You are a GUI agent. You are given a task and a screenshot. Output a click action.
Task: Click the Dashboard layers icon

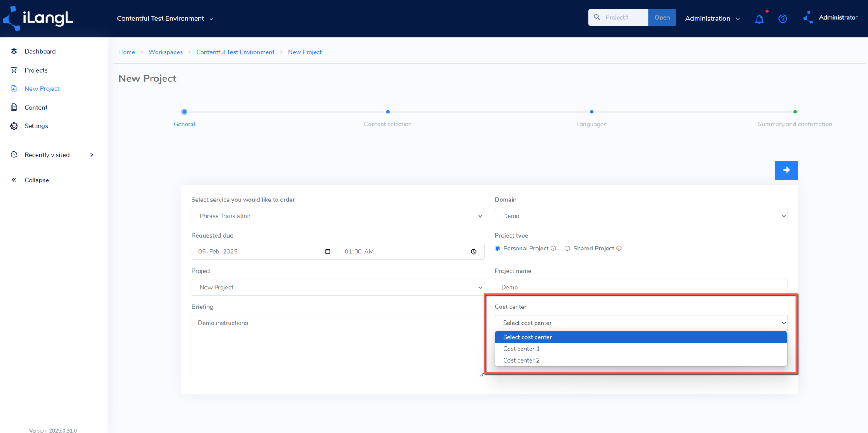click(x=14, y=51)
